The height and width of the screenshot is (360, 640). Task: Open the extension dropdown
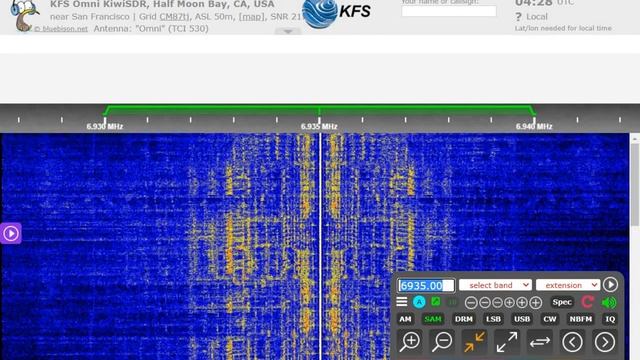click(568, 285)
